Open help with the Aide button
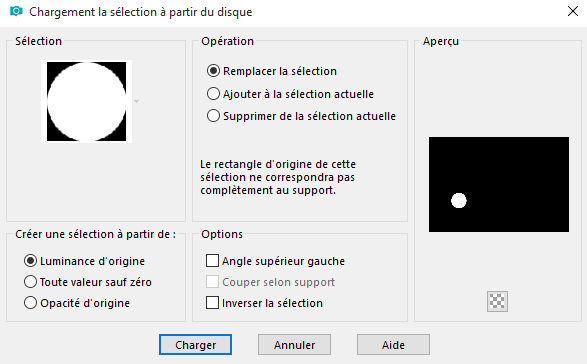 393,345
